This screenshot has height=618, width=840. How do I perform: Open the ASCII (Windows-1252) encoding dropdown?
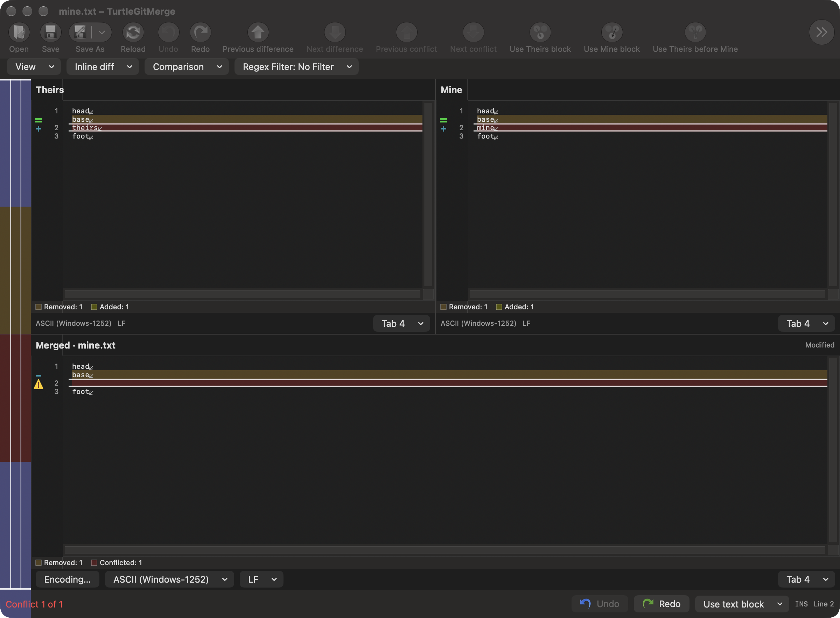(169, 579)
